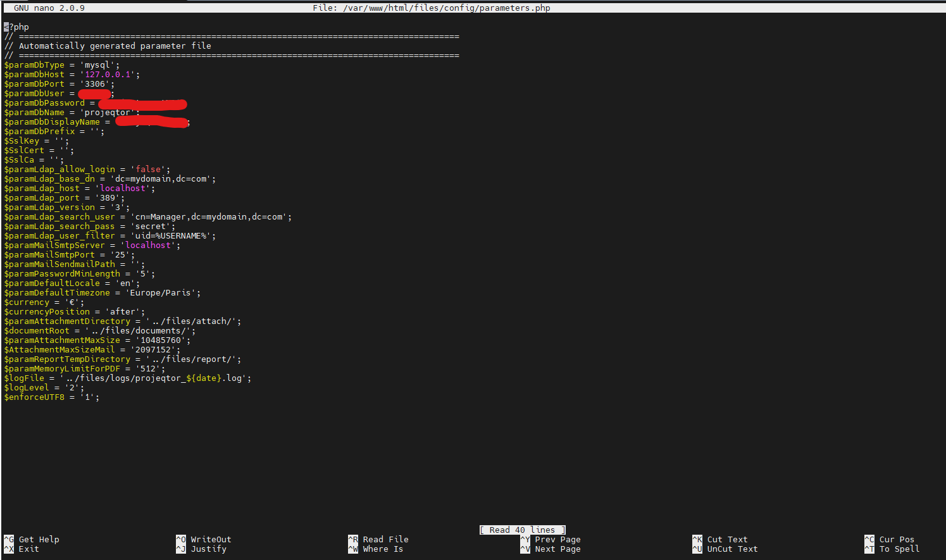
Task: Click the 'projeqtor' database name value
Action: tap(108, 113)
